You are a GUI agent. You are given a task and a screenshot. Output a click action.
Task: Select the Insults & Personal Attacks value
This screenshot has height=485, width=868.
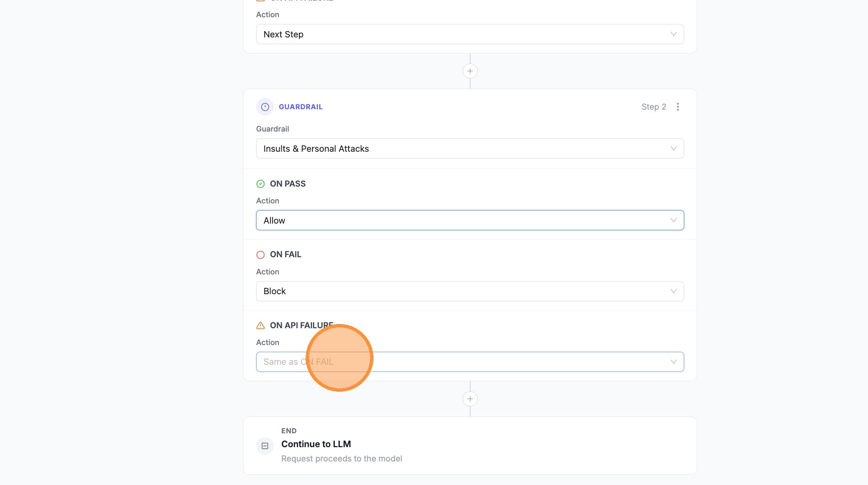point(316,148)
